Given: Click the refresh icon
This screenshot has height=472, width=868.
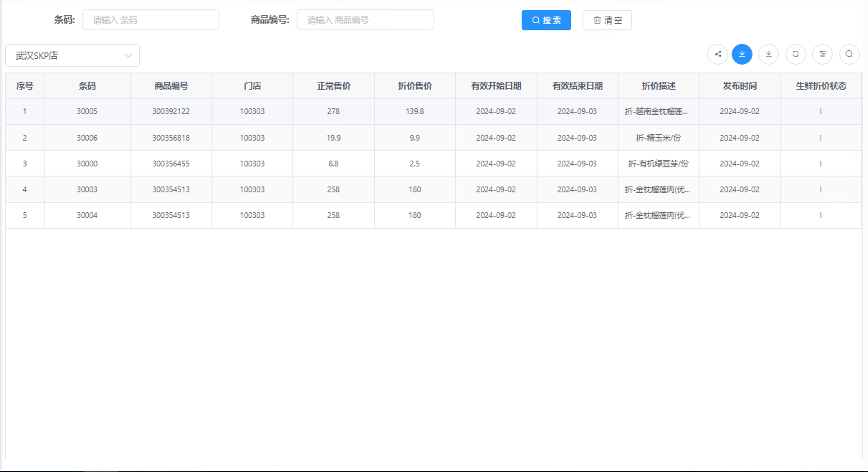Looking at the screenshot, I should (795, 54).
